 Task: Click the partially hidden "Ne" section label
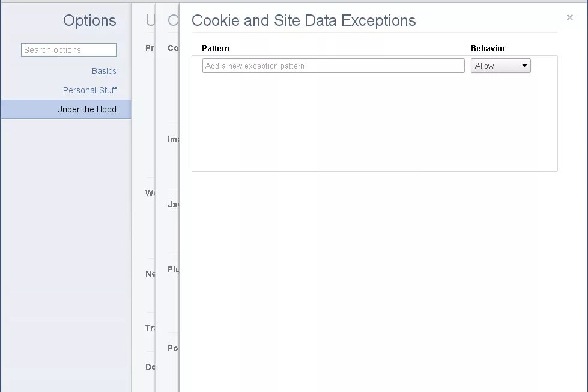pyautogui.click(x=150, y=274)
